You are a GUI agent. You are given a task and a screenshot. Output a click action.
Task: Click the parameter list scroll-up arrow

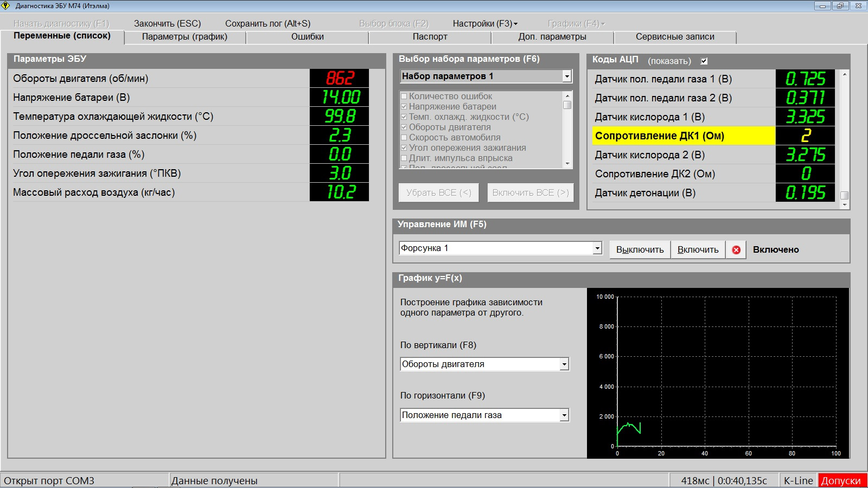[x=567, y=96]
